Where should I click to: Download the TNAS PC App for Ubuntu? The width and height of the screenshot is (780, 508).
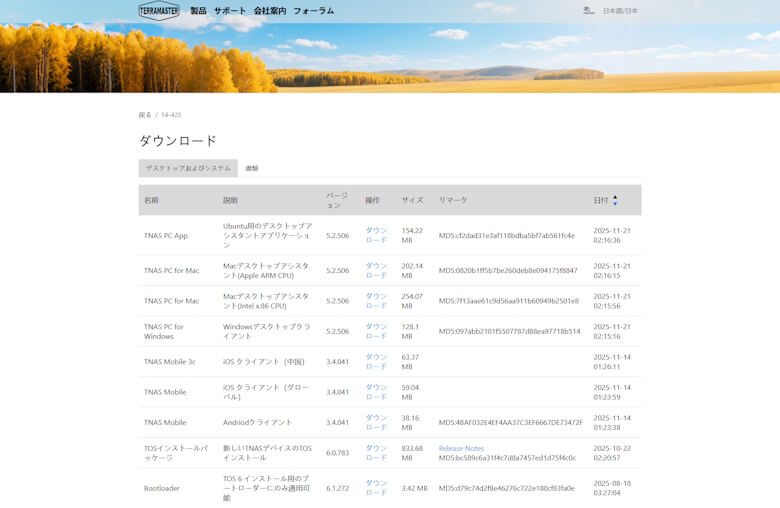tap(376, 235)
